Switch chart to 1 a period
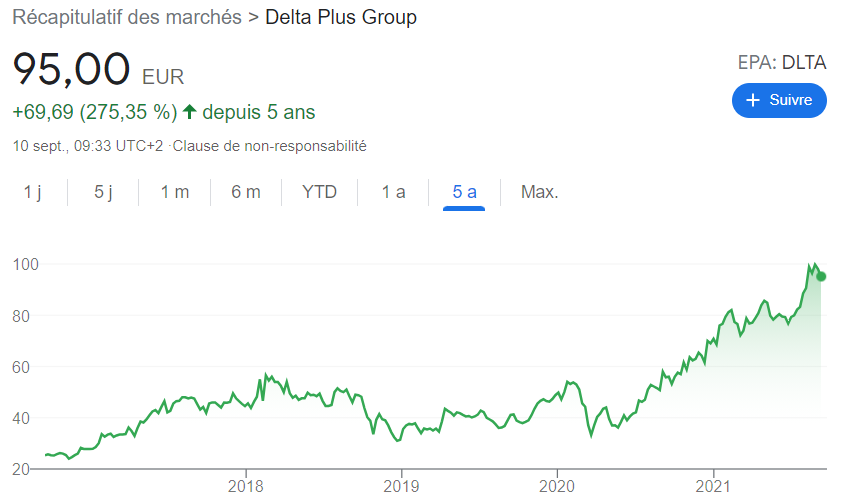Viewport: 860px width, 501px height. click(x=393, y=192)
